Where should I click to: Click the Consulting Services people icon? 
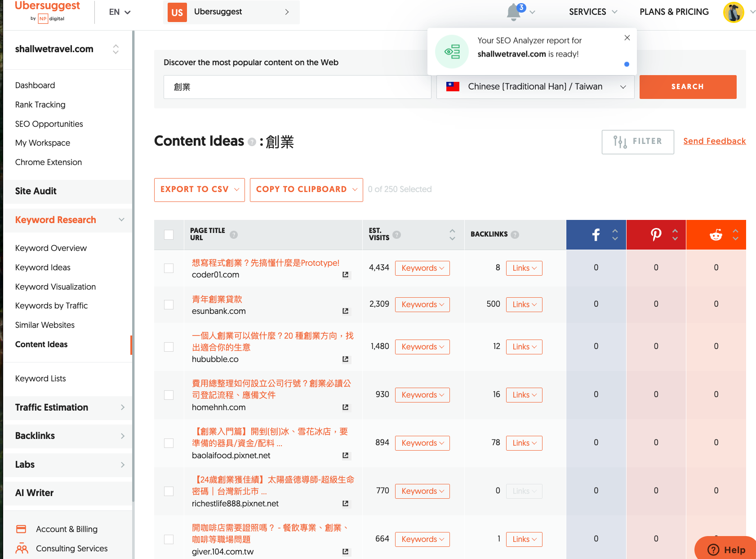(22, 549)
